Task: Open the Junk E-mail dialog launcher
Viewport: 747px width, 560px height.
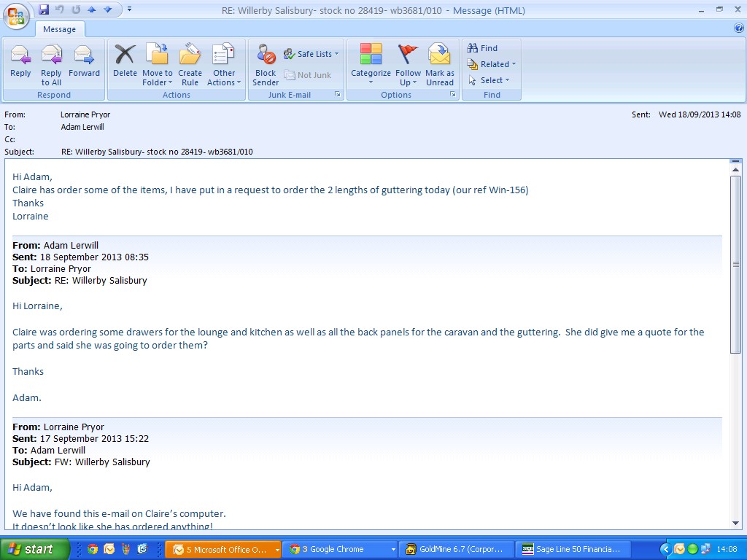Action: [337, 94]
